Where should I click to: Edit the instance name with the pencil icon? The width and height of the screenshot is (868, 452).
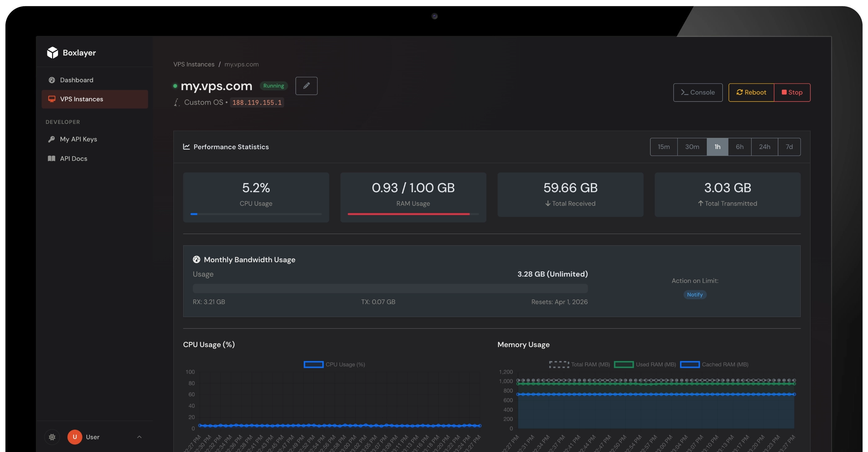(306, 86)
